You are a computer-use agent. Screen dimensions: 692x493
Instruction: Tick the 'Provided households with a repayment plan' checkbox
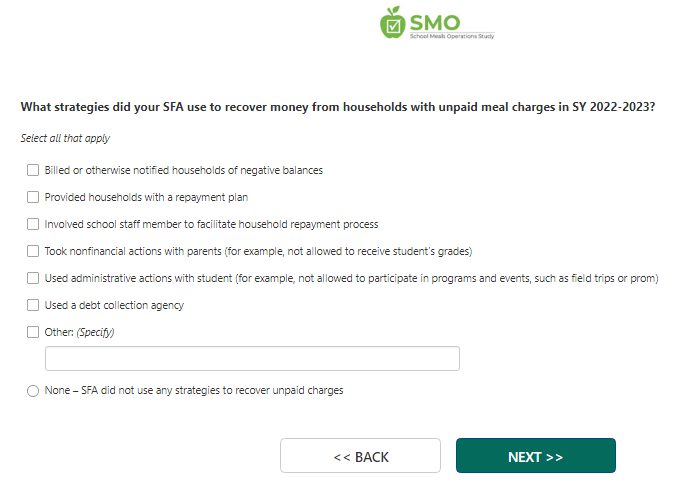point(33,197)
